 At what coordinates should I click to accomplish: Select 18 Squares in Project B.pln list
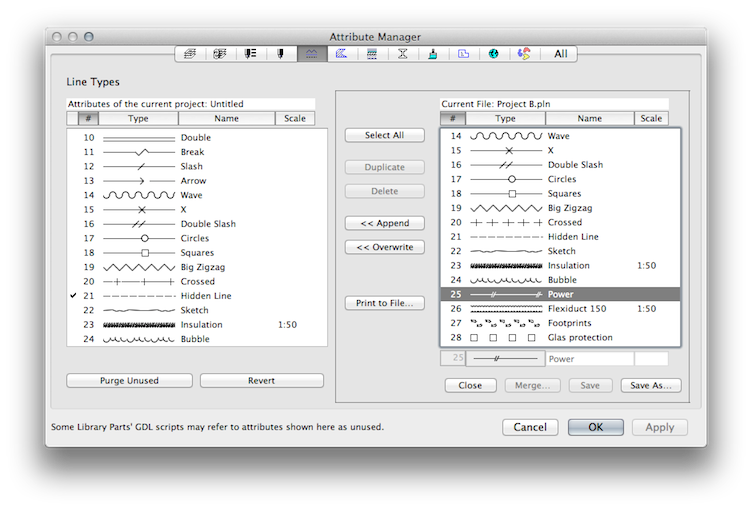pos(560,193)
